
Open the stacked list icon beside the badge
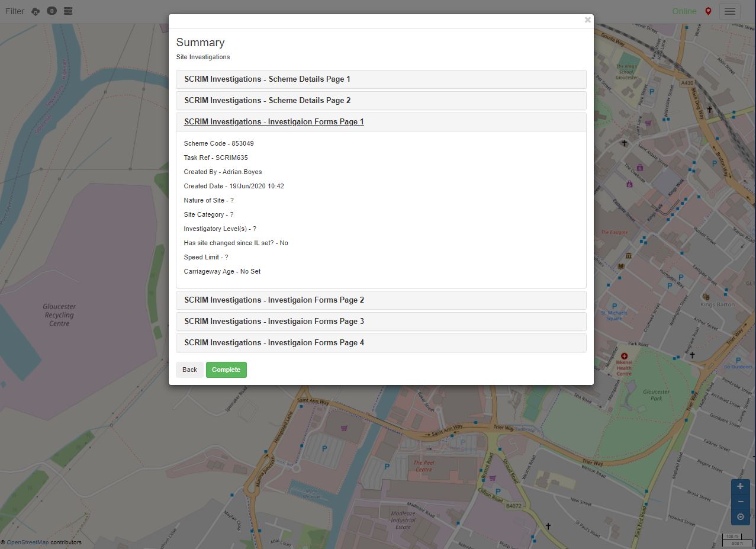(68, 11)
